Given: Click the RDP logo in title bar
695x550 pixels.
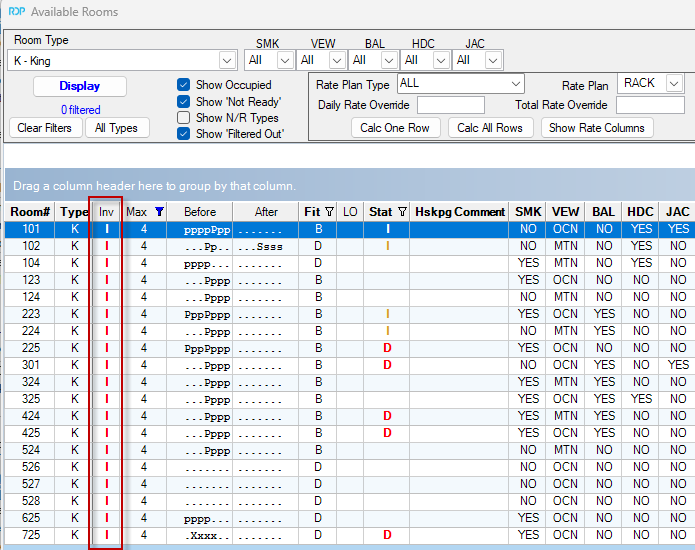Looking at the screenshot, I should 17,11.
